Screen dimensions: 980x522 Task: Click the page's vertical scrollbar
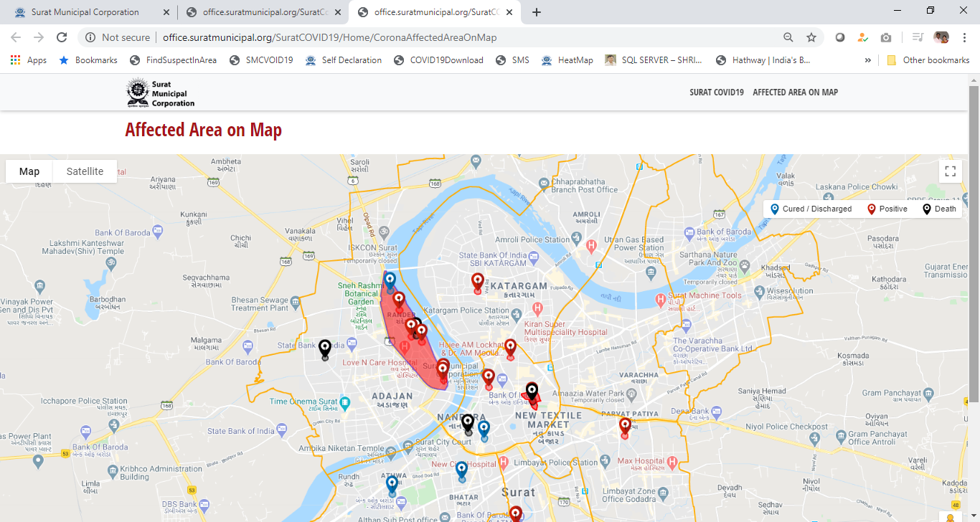[974, 244]
